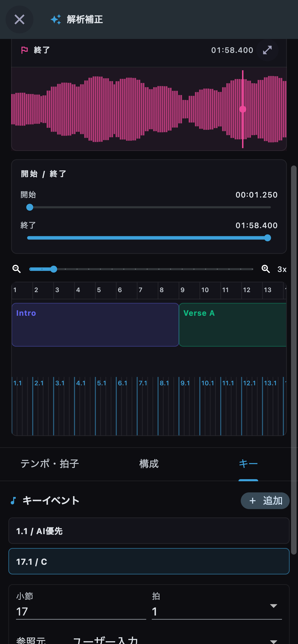Expand the waveform with the fullscreen arrow icon
The width and height of the screenshot is (298, 644).
(x=267, y=50)
